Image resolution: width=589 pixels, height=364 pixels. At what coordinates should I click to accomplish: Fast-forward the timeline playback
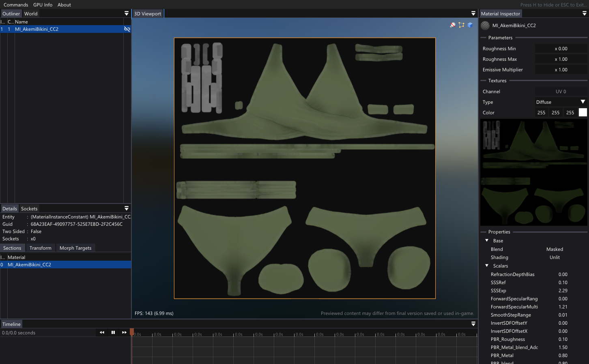(124, 332)
